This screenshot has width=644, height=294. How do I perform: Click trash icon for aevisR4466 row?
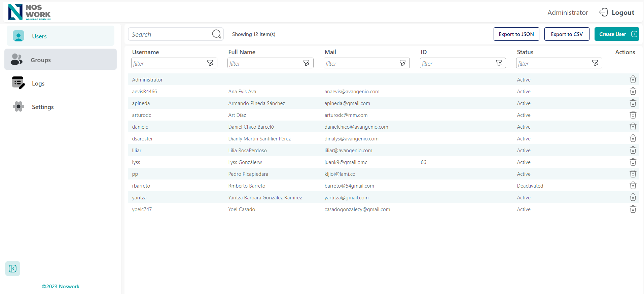point(633,91)
